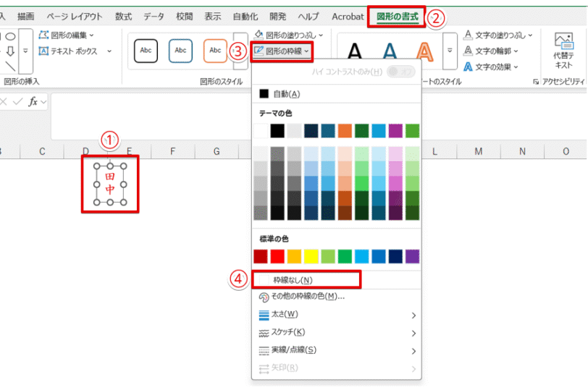Open WordArt styles dialog launcher
Image resolution: width=588 pixels, height=390 pixels.
point(536,82)
